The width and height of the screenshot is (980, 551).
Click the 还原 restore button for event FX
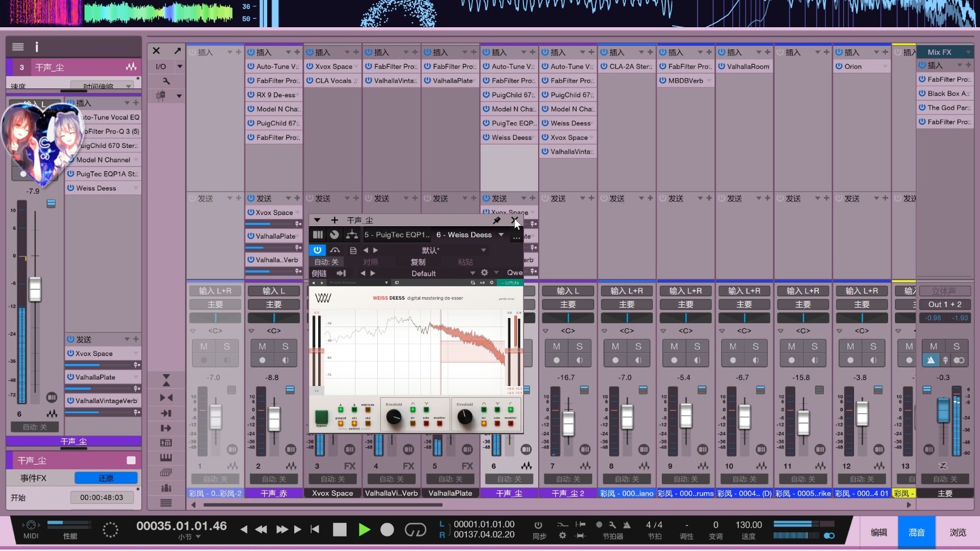pos(106,478)
